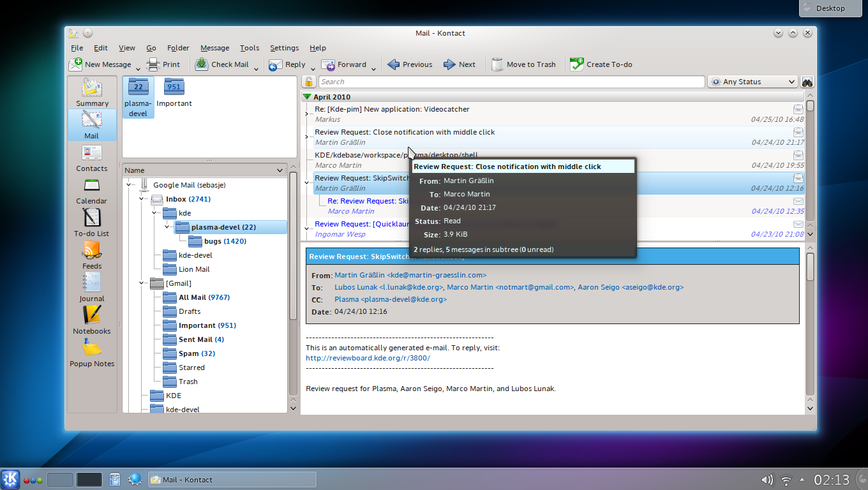Open the plasma-devel favorite folder icon

tap(138, 97)
